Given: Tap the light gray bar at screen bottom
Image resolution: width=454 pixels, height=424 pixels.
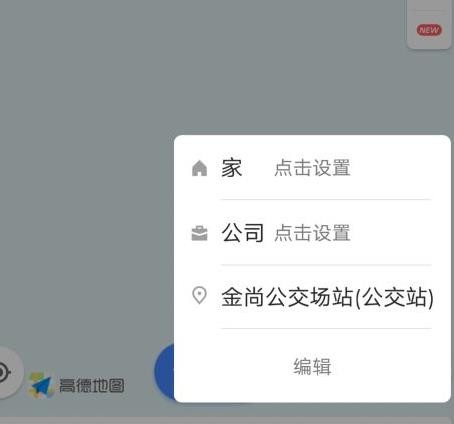Looking at the screenshot, I should click(x=227, y=420).
